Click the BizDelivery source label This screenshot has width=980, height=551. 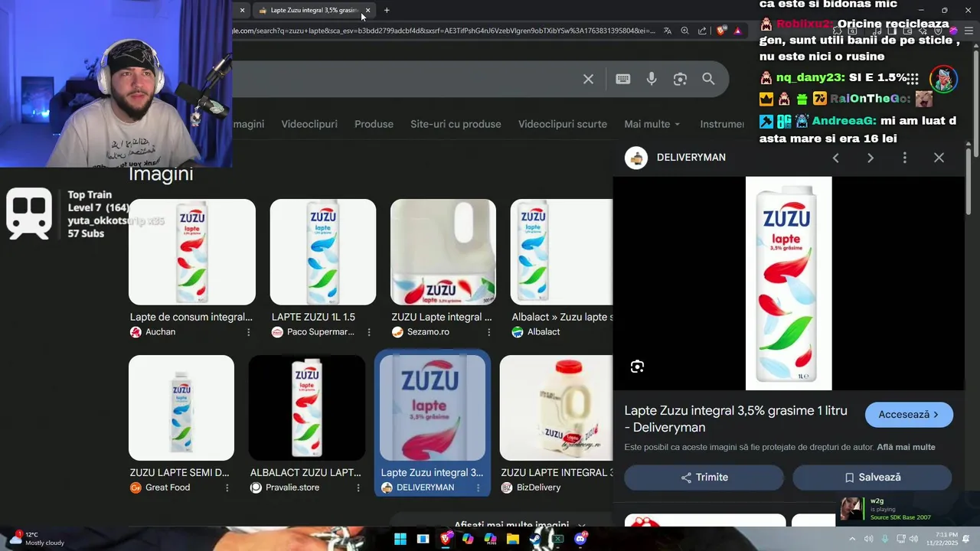(538, 487)
